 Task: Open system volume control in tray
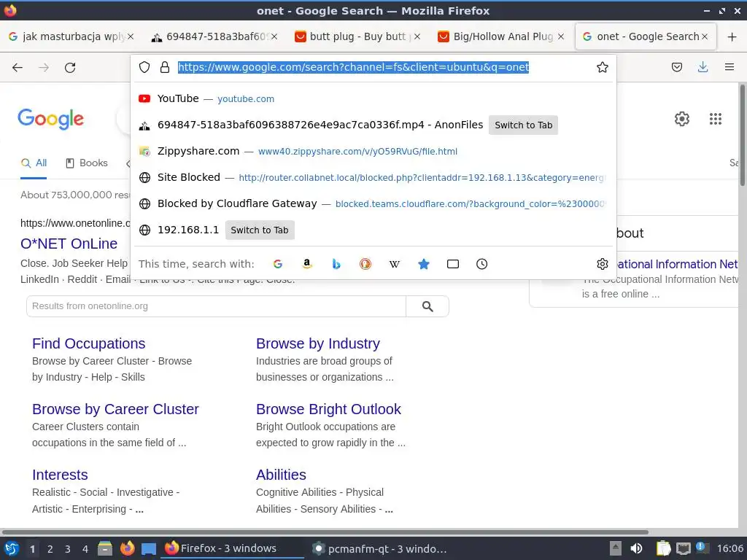636,548
